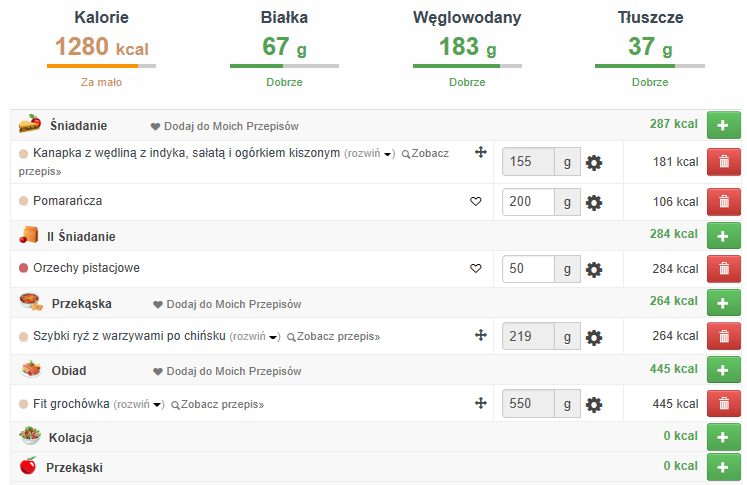Open Zobacz przepis link for Fit grochówka
The height and width of the screenshot is (485, 747).
point(217,405)
